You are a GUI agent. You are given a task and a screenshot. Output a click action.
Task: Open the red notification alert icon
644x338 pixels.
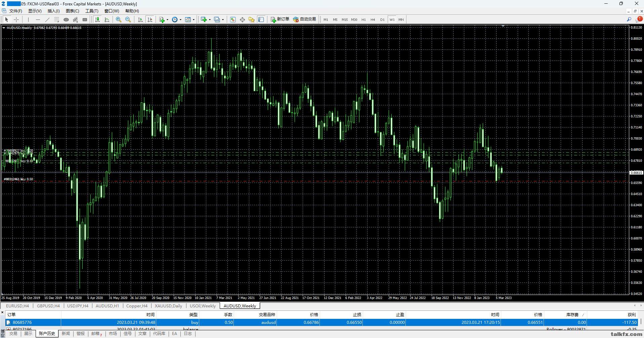coord(639,19)
